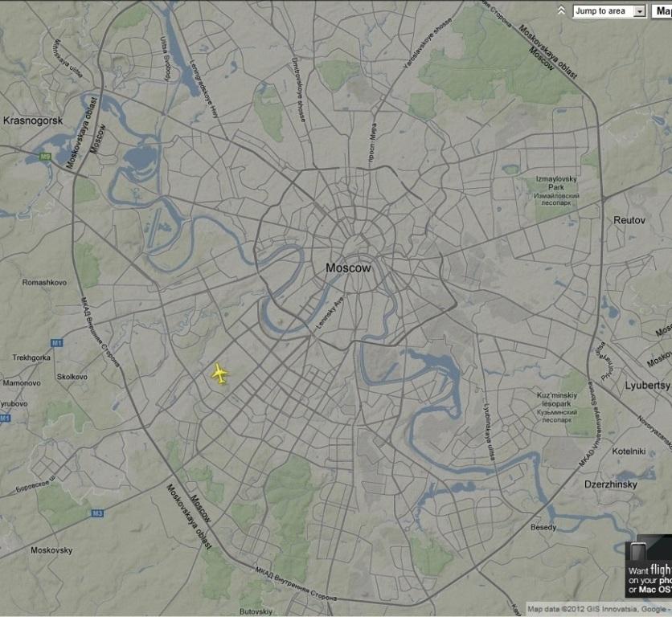The height and width of the screenshot is (617, 672).
Task: Click the M9 highway shield near Krasnogorsk
Action: [x=46, y=157]
